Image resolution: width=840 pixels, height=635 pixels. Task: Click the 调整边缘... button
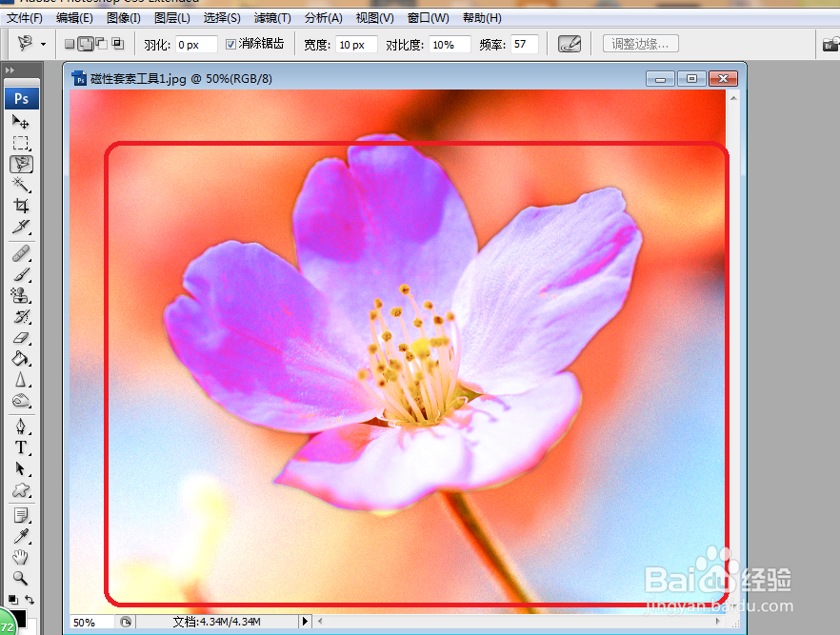[x=641, y=44]
